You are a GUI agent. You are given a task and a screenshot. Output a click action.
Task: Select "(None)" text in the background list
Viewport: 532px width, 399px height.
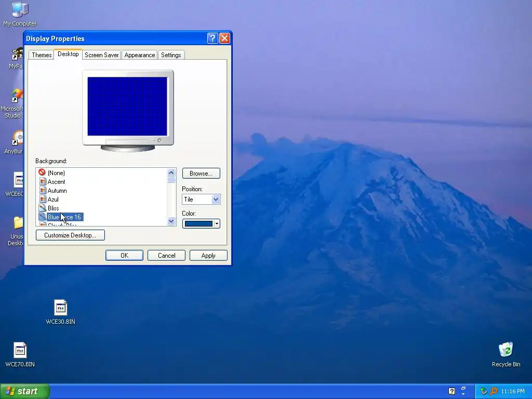pos(56,172)
